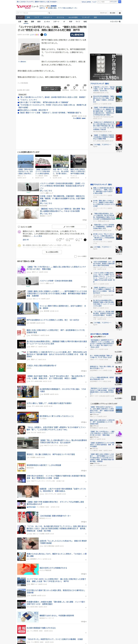Open the オリジナル tab

point(60,17)
